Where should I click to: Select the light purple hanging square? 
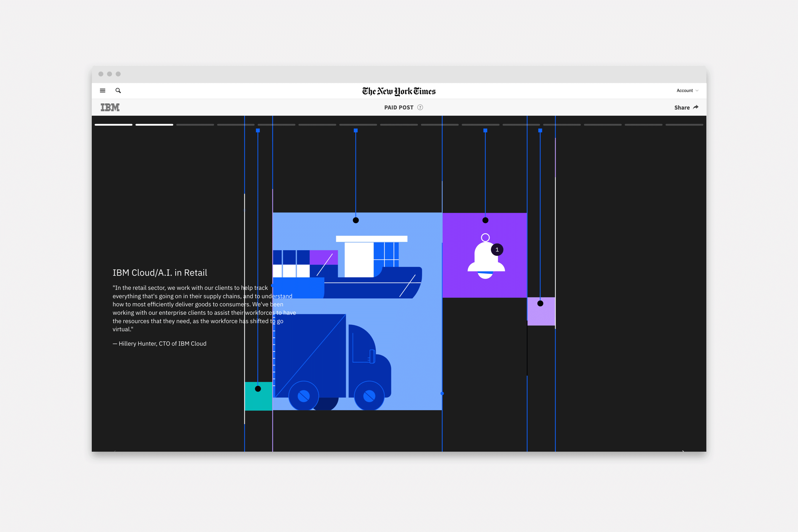pos(541,311)
